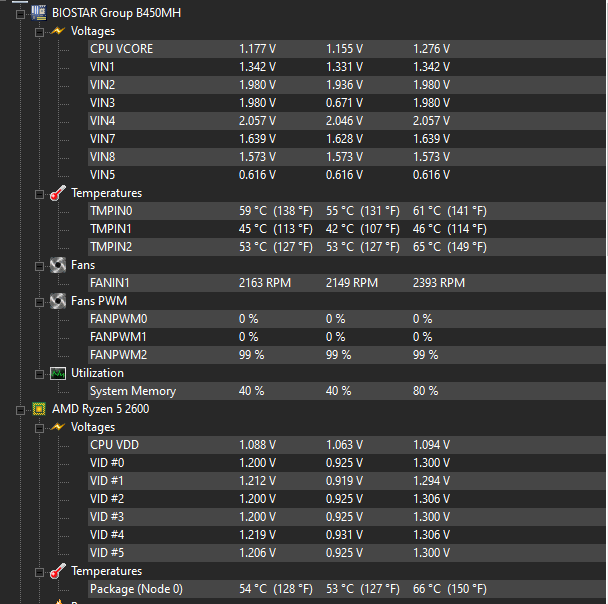The height and width of the screenshot is (604, 608).
Task: Select the VID #3 row
Action: pyautogui.click(x=347, y=517)
